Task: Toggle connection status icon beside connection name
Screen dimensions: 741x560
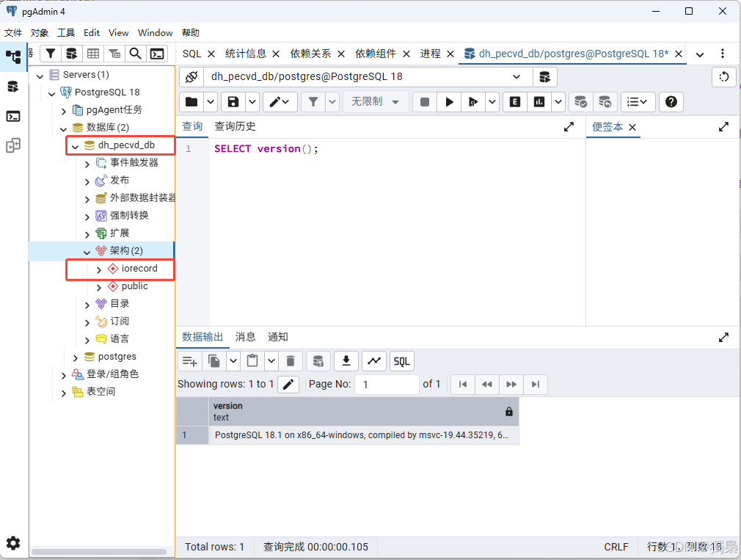Action: pos(191,77)
